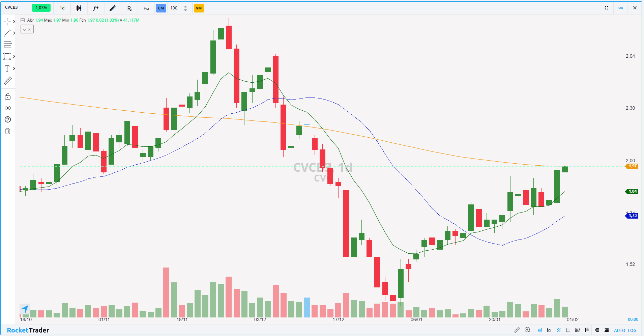Image resolution: width=644 pixels, height=336 pixels.
Task: Select the Fibonacci lines tool
Action: click(x=7, y=45)
